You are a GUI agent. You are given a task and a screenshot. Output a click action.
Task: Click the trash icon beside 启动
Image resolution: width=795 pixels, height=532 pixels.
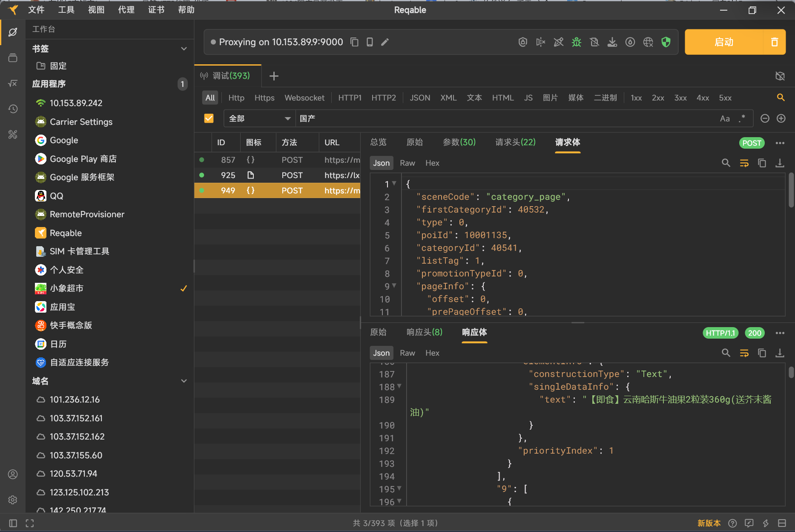click(x=774, y=42)
